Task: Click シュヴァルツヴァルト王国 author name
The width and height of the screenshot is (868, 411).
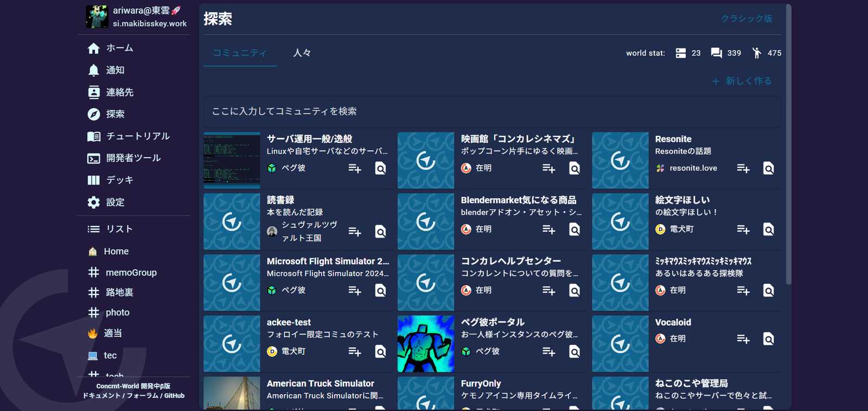Action: 309,232
